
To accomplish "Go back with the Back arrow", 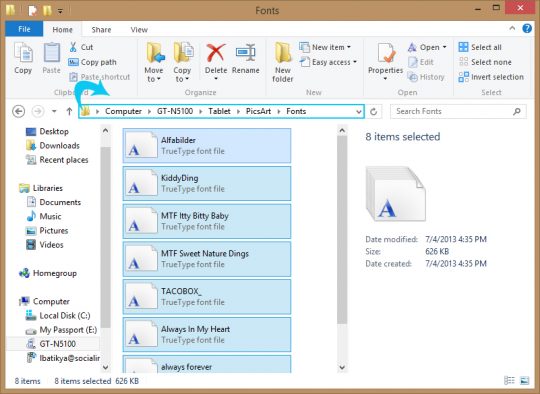I will (19, 112).
